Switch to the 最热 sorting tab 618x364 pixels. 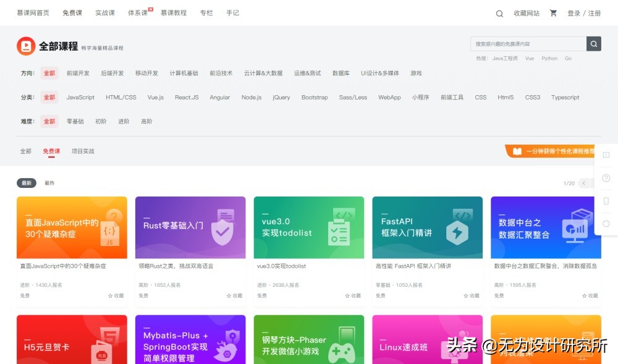49,182
